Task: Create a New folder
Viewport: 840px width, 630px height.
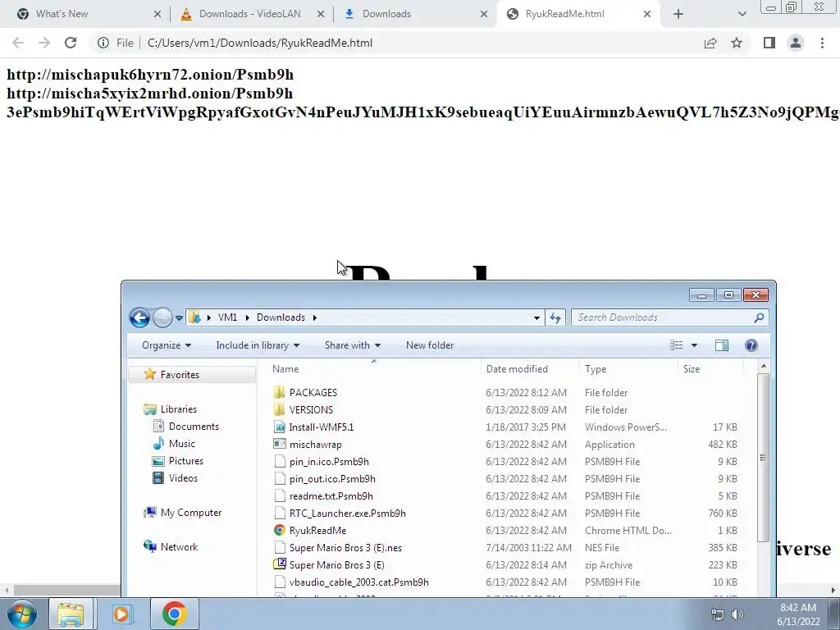Action: point(430,345)
